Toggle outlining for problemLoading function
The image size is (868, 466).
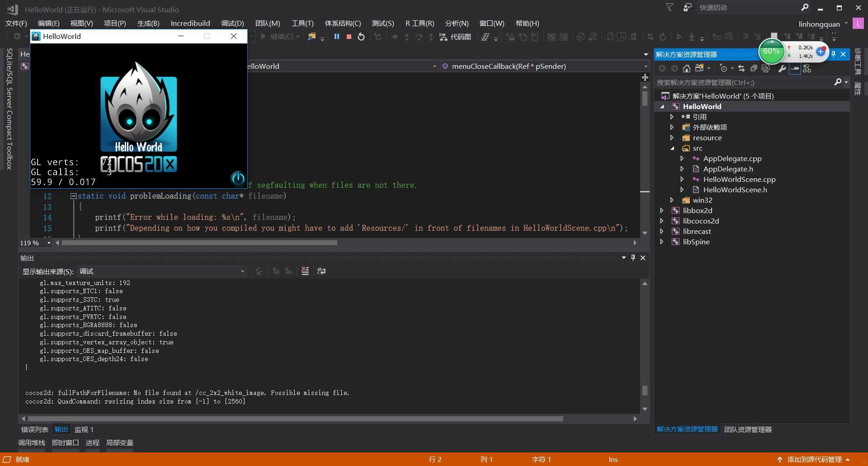click(73, 196)
